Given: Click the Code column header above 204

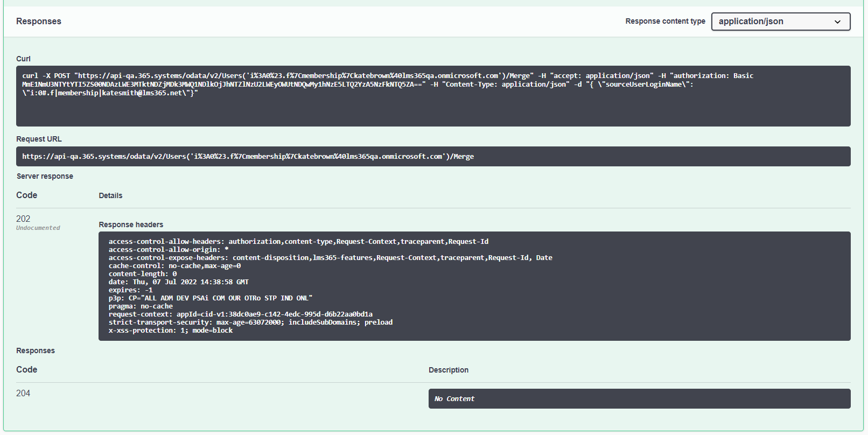Looking at the screenshot, I should pos(27,369).
